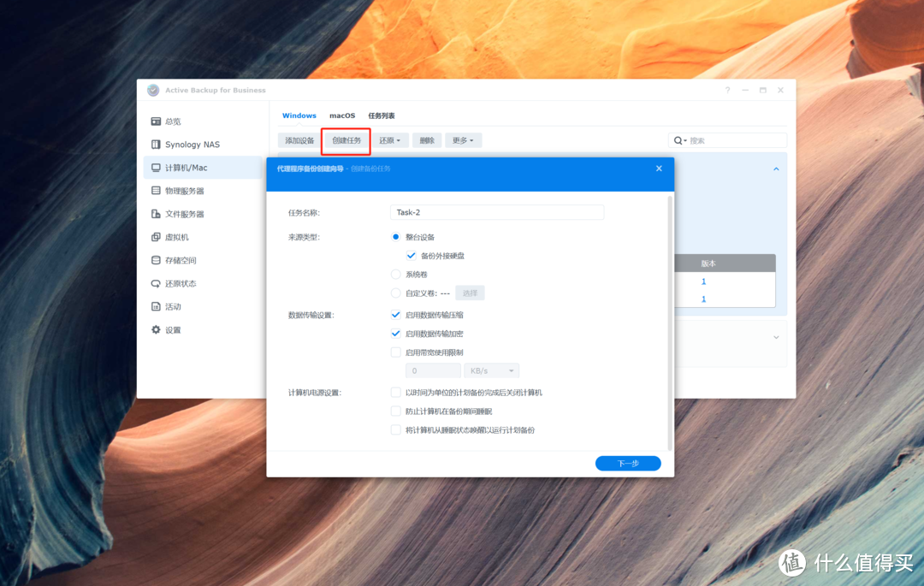Switch to the 任务列表 tab
Screen dimensions: 924x586
pos(382,115)
